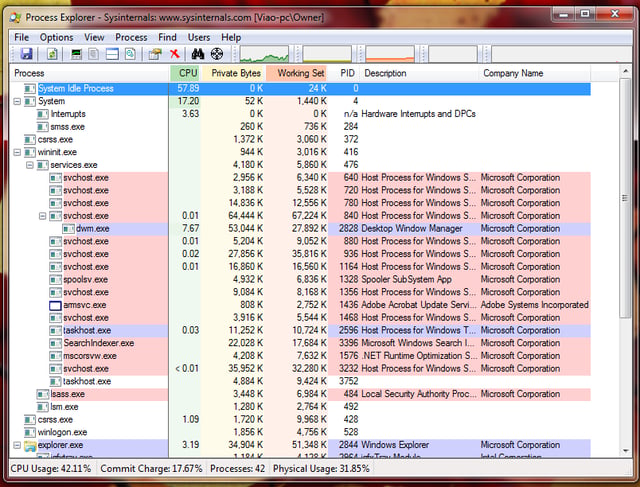Select the SearchIndexer.exe process row
The height and width of the screenshot is (487, 640).
pos(300,343)
